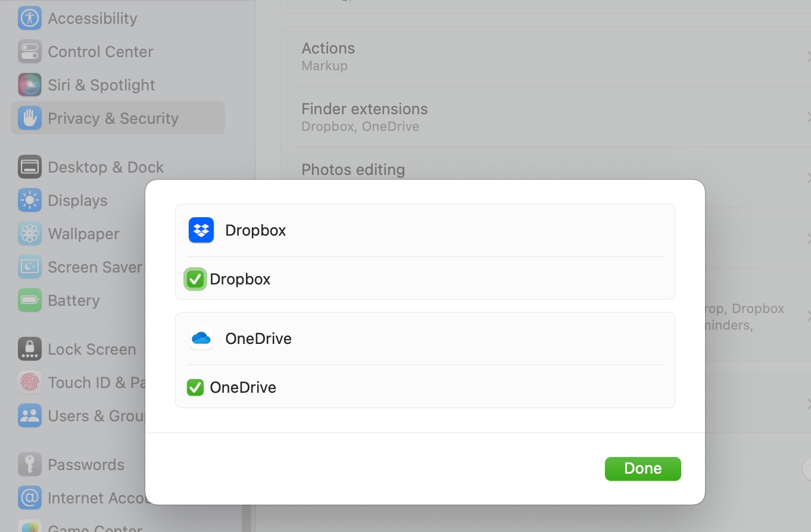
Task: Open Internet Accounts in sidebar
Action: (x=95, y=498)
